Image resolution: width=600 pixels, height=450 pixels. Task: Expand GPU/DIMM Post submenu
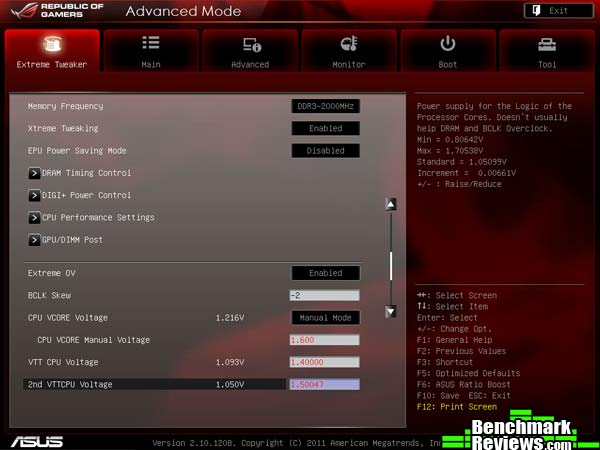(x=72, y=240)
